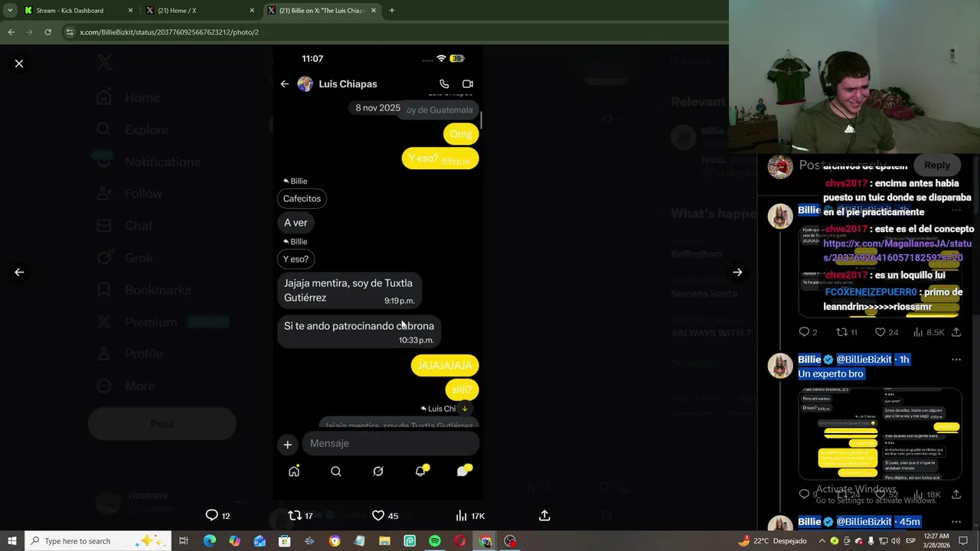Open Task View on the taskbar
980x551 pixels.
pos(184,541)
